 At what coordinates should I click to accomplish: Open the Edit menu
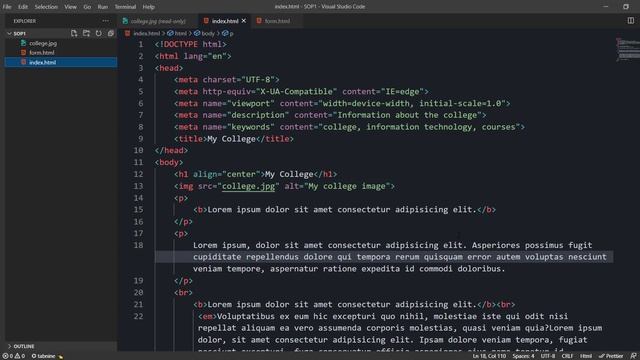pos(23,7)
